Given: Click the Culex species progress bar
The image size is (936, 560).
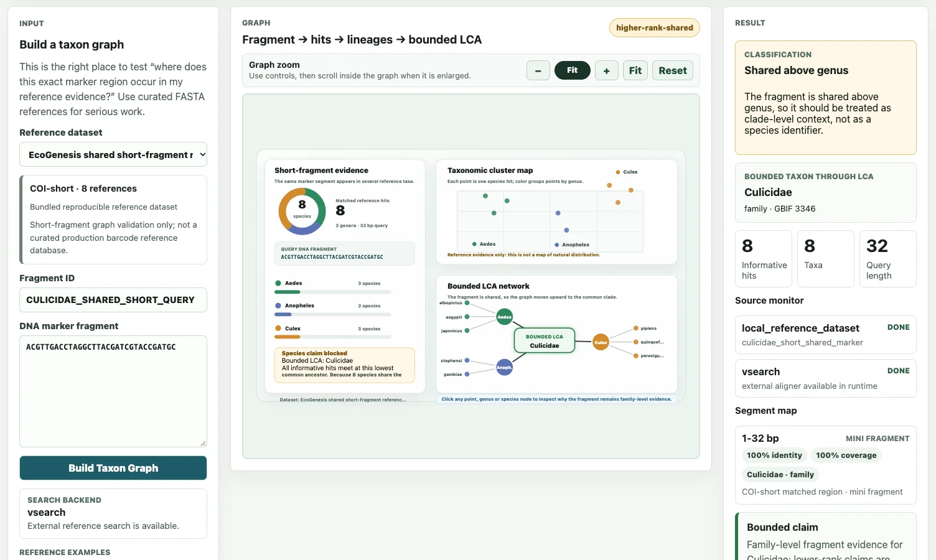Looking at the screenshot, I should (x=333, y=337).
